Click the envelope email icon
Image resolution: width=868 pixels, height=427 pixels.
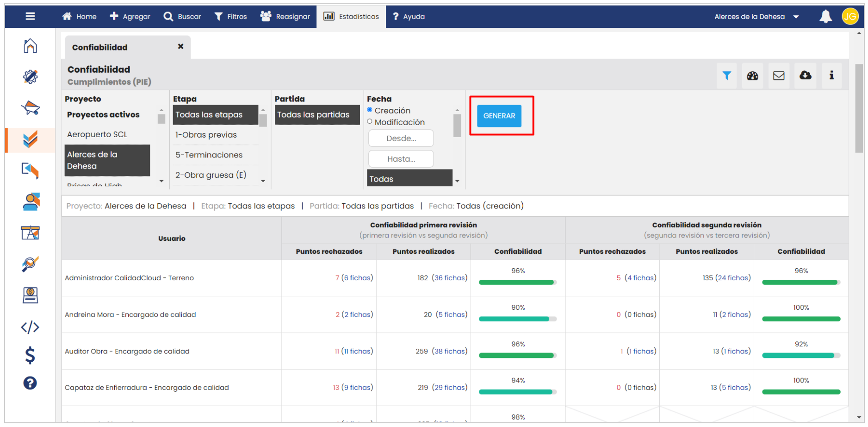(779, 75)
